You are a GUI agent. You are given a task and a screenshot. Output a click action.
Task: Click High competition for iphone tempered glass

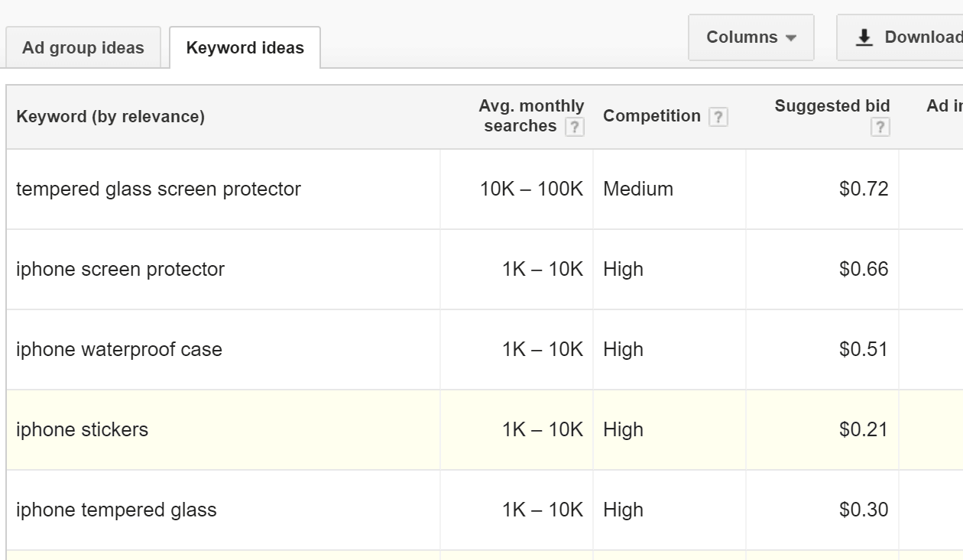tap(623, 510)
